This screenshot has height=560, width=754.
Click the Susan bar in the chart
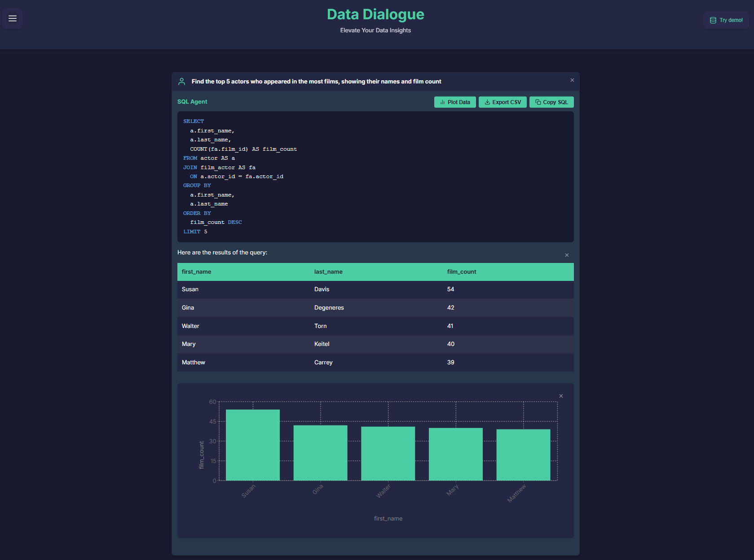(253, 445)
